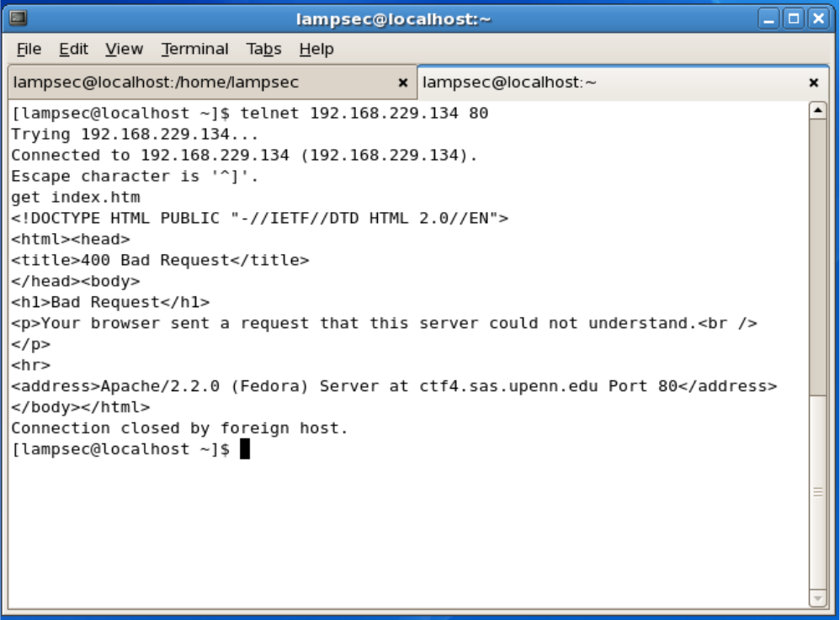
Task: Close the /home/lampsec terminal tab
Action: click(x=402, y=82)
